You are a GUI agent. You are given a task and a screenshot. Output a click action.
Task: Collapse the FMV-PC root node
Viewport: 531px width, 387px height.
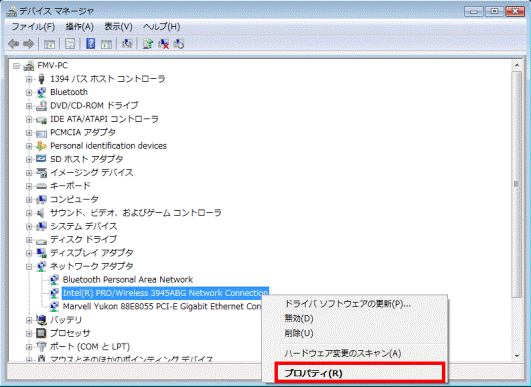point(16,66)
